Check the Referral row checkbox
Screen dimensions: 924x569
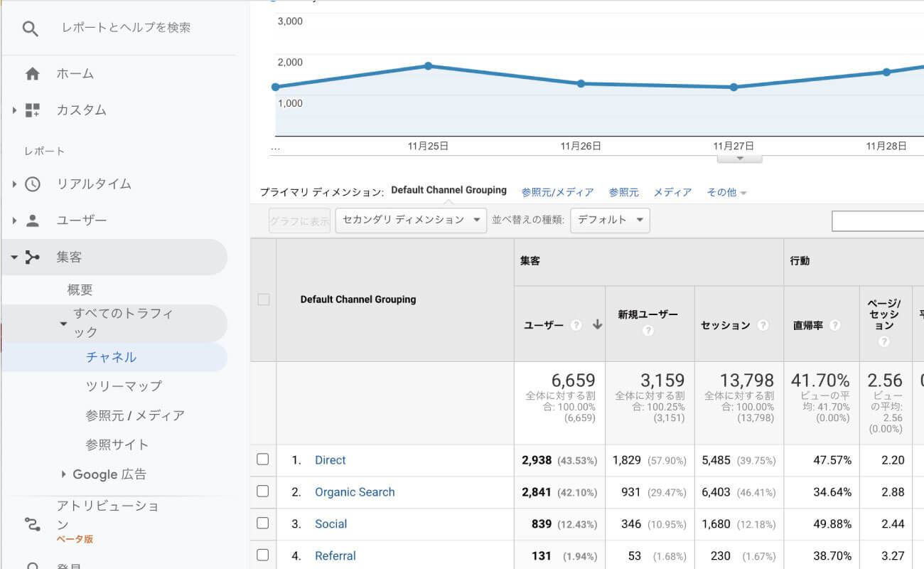pos(263,555)
